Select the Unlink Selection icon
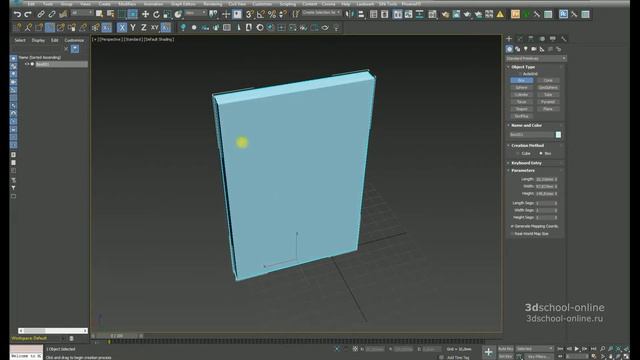The width and height of the screenshot is (640, 360). coord(52,14)
